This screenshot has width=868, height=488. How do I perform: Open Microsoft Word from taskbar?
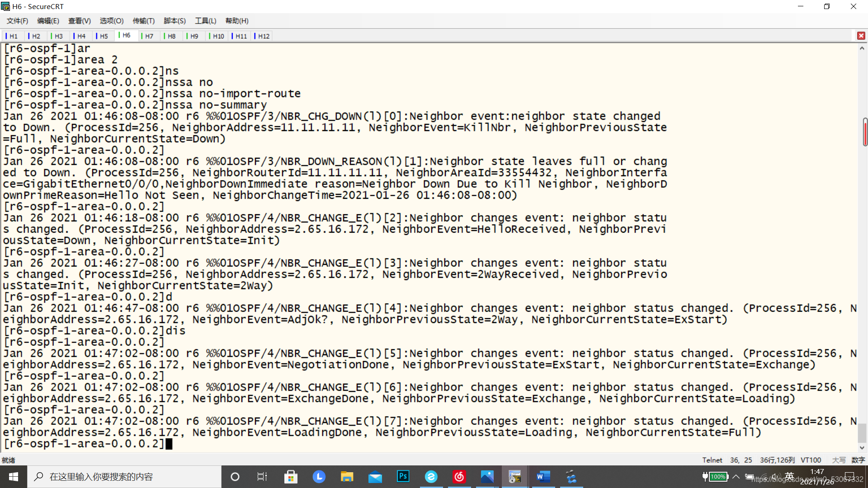coord(543,476)
